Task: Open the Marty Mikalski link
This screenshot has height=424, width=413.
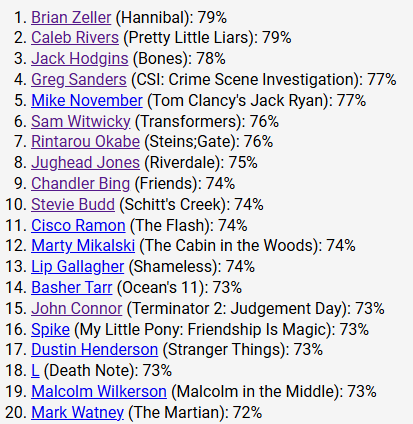Action: (x=83, y=246)
